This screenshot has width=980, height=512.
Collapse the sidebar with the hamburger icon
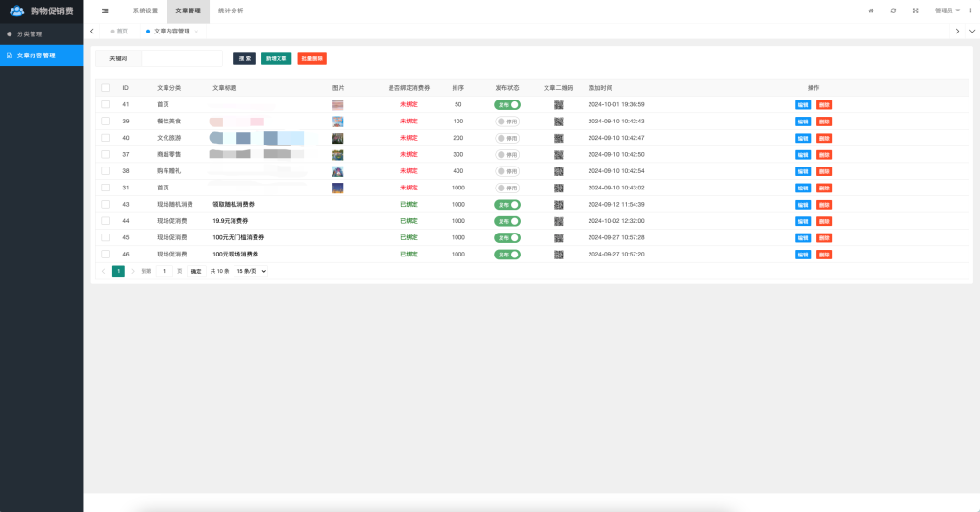[105, 11]
